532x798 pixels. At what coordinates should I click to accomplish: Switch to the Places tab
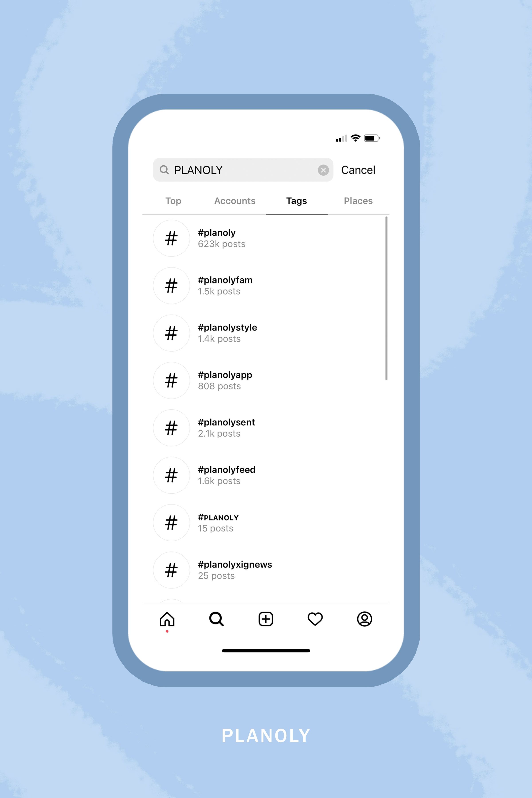[357, 201]
